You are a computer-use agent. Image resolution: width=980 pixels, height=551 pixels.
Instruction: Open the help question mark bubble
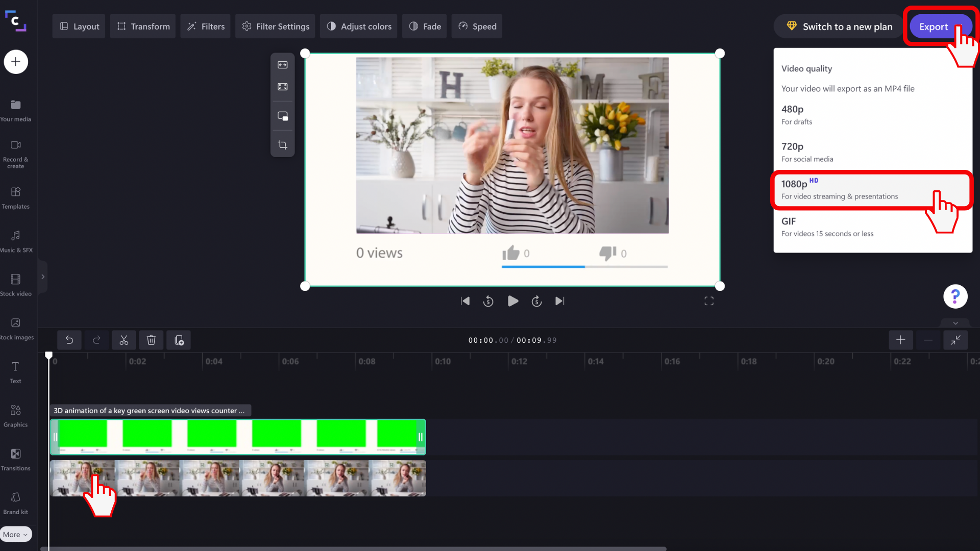point(955,296)
